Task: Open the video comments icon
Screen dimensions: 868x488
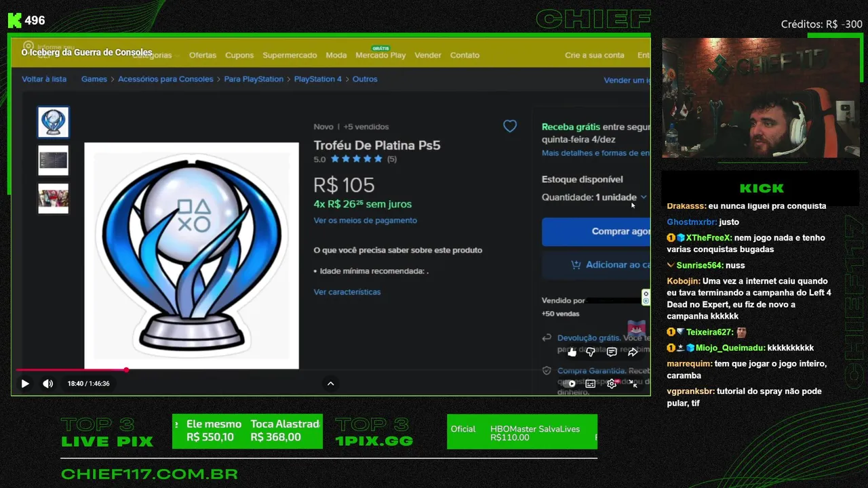Action: tap(612, 352)
